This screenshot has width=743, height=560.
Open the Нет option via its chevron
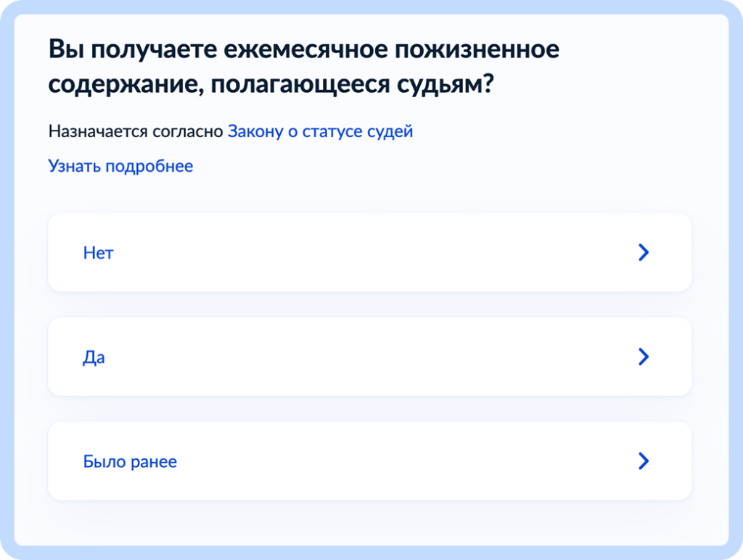click(642, 252)
